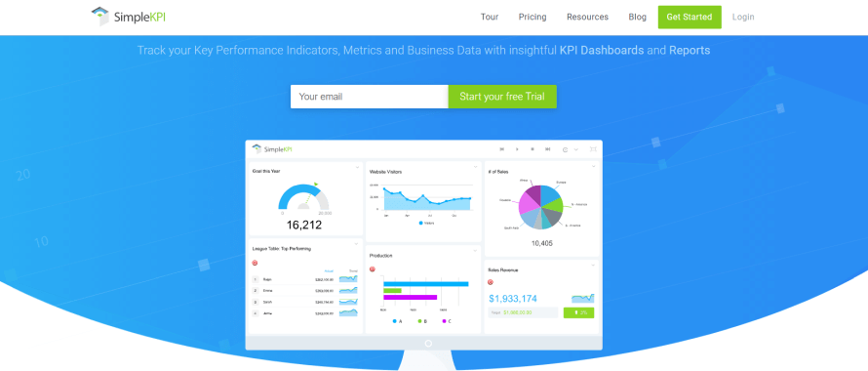
Task: Expand the Production widget menu
Action: click(x=475, y=251)
